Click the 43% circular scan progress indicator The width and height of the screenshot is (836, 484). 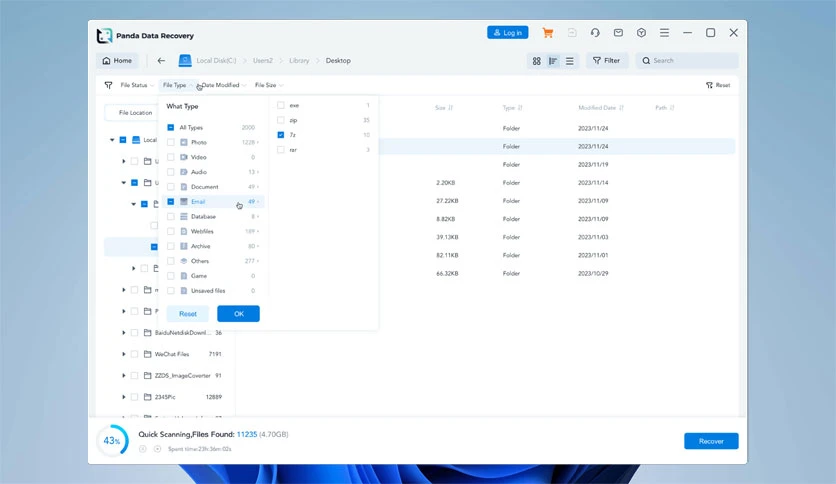pyautogui.click(x=112, y=441)
